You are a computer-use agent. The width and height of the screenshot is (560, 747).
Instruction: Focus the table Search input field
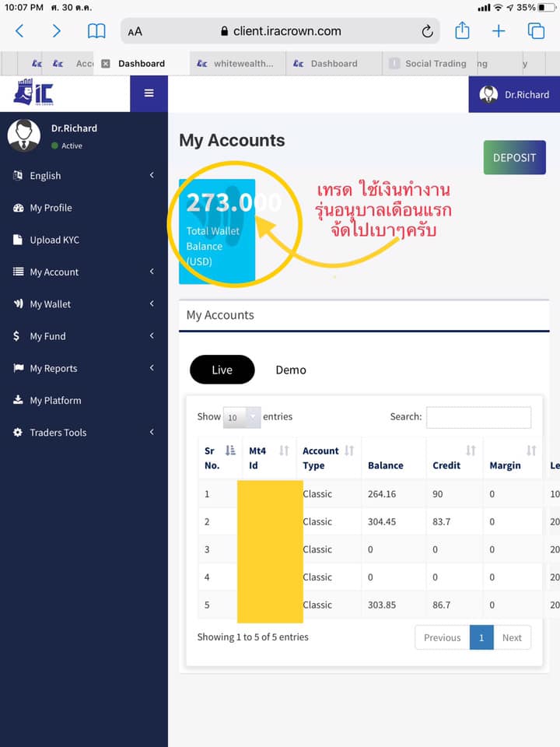pos(478,417)
